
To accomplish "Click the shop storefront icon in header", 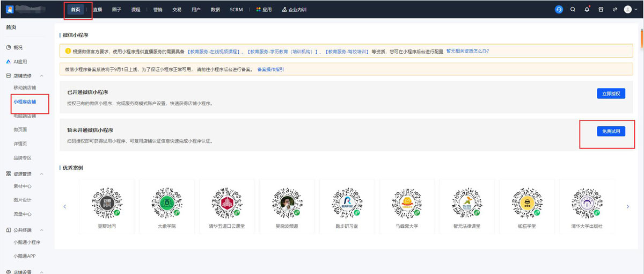I will [x=601, y=10].
